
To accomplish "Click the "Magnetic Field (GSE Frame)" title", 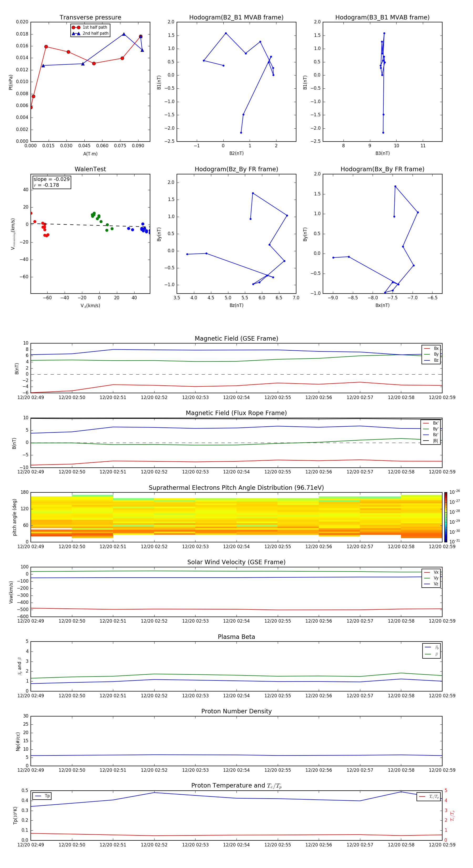I will (236, 339).
